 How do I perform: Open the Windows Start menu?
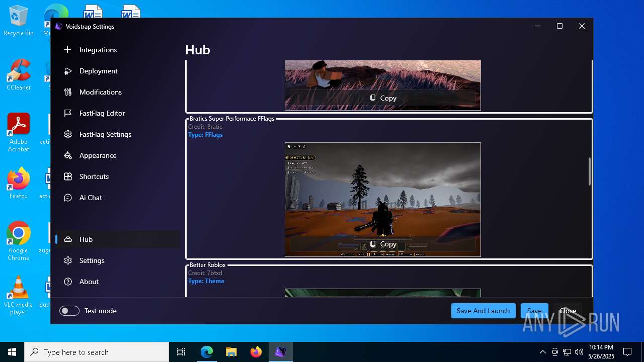(x=12, y=352)
